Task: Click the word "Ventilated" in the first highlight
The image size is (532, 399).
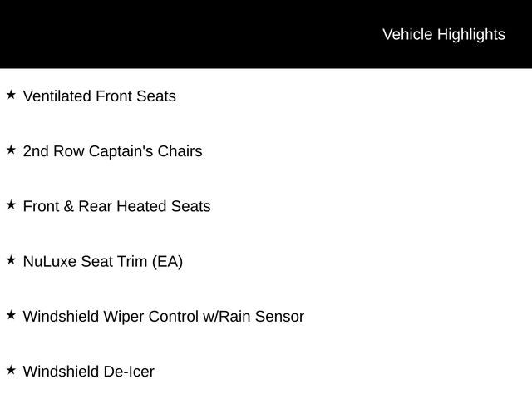Action: [57, 96]
